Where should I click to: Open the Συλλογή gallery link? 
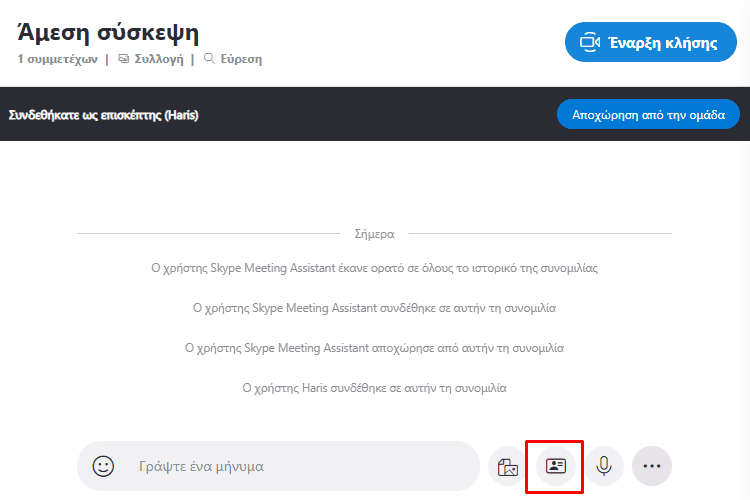point(159,59)
